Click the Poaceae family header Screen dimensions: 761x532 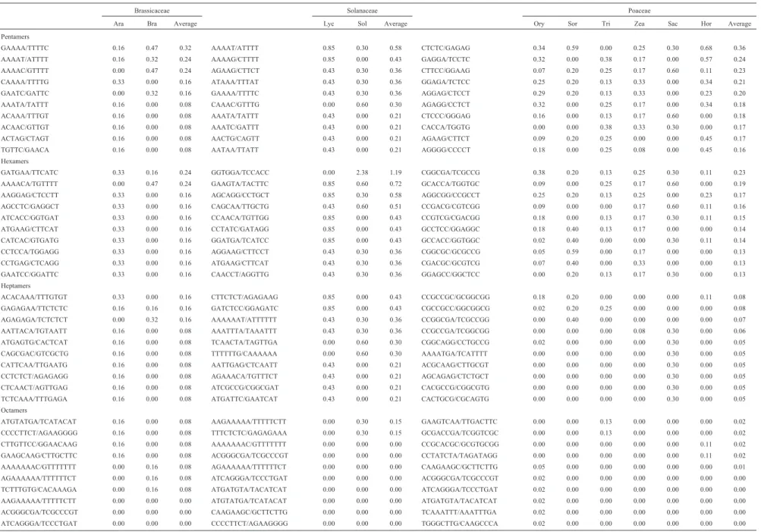(639, 11)
